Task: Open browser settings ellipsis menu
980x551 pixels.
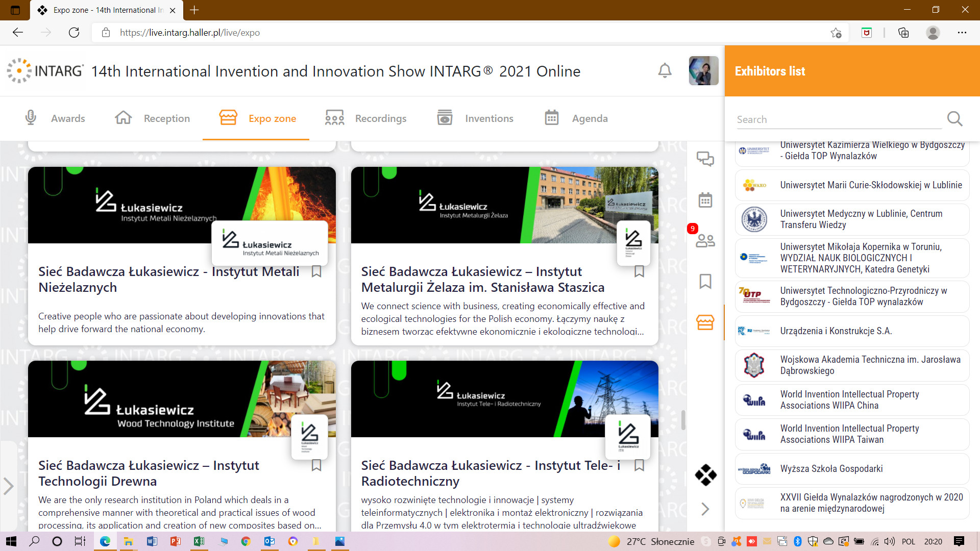Action: pyautogui.click(x=962, y=33)
